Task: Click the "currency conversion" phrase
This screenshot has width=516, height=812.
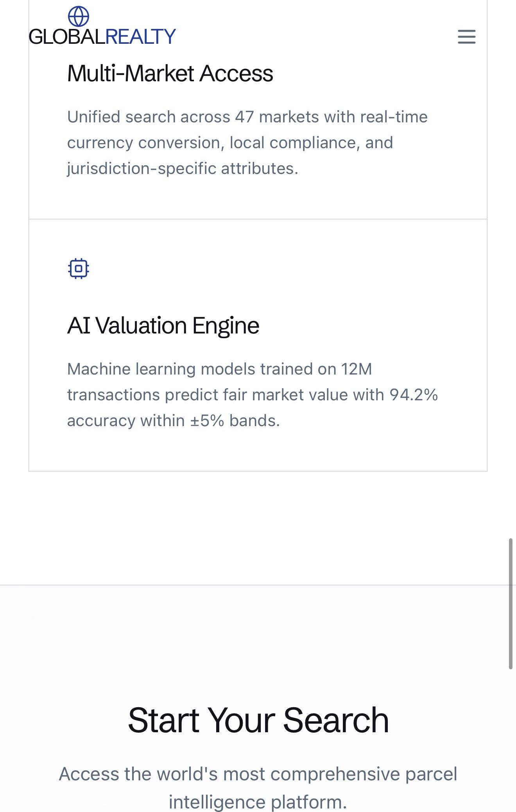Action: point(145,143)
